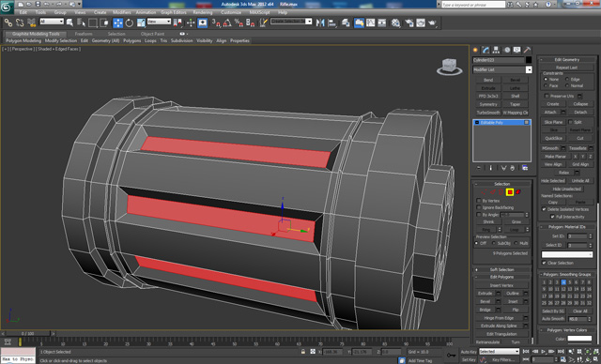The width and height of the screenshot is (601, 364).
Task: Collapse the Edit Polygons rollout
Action: (x=501, y=277)
